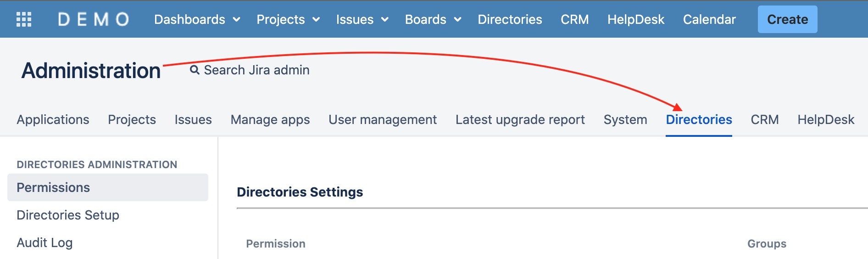
Task: Open the app switcher grid icon
Action: click(24, 19)
